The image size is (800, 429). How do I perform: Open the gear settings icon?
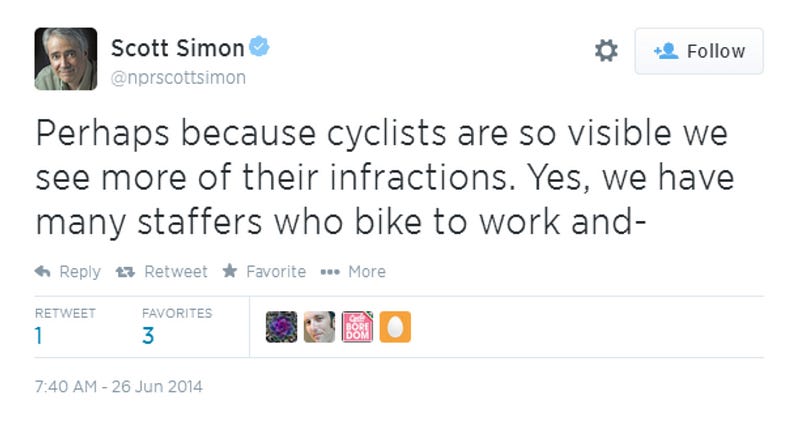(606, 51)
